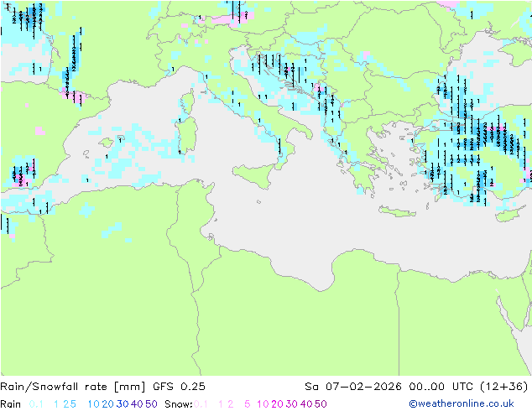Viewport: 532px width, 411px height.
Task: Select the snow legend value 0.1
Action: tap(201, 404)
